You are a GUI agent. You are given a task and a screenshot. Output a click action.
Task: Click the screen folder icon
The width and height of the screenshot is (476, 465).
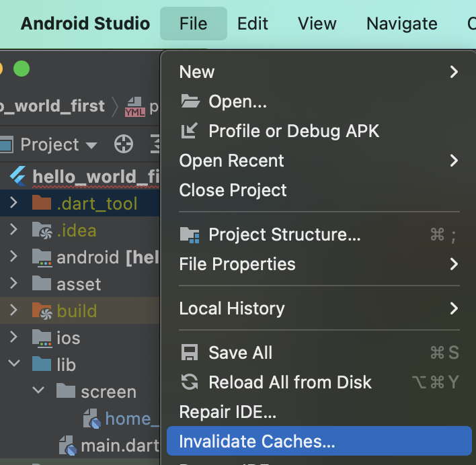click(66, 390)
